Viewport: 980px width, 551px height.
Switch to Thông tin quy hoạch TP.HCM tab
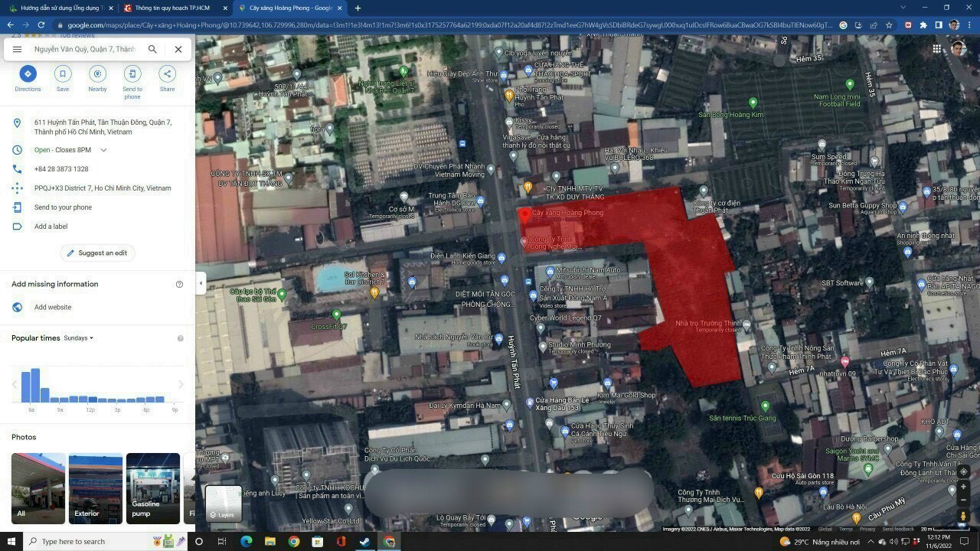172,8
